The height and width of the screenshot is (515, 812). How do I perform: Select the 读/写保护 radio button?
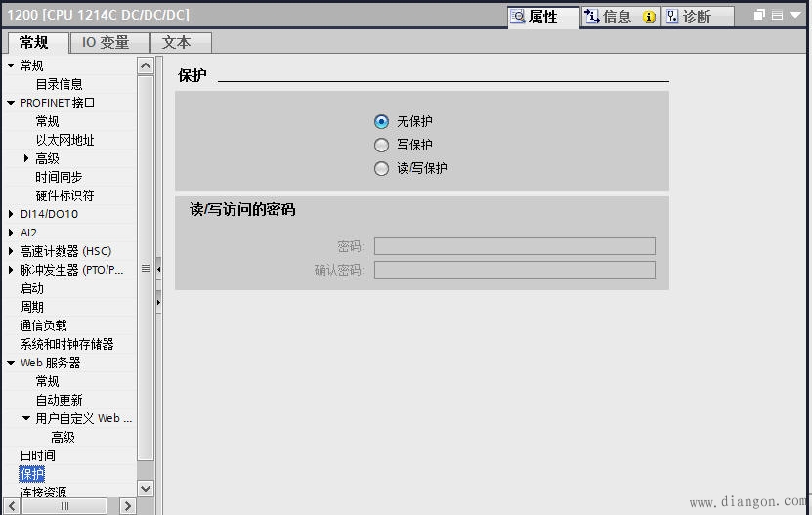click(x=382, y=168)
